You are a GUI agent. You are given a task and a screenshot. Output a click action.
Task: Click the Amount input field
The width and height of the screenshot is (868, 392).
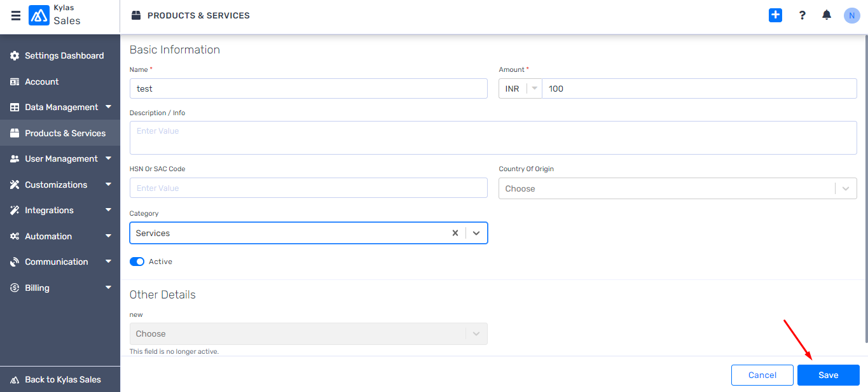pyautogui.click(x=699, y=88)
